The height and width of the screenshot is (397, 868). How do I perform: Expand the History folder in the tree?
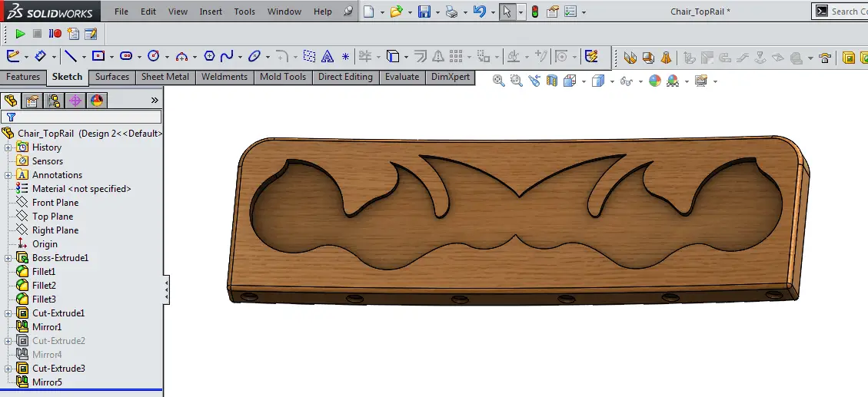point(8,147)
